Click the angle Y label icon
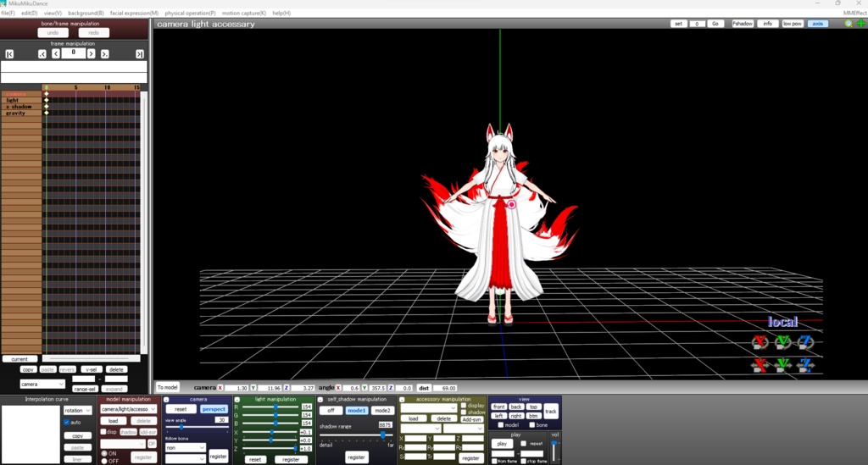 tap(364, 388)
